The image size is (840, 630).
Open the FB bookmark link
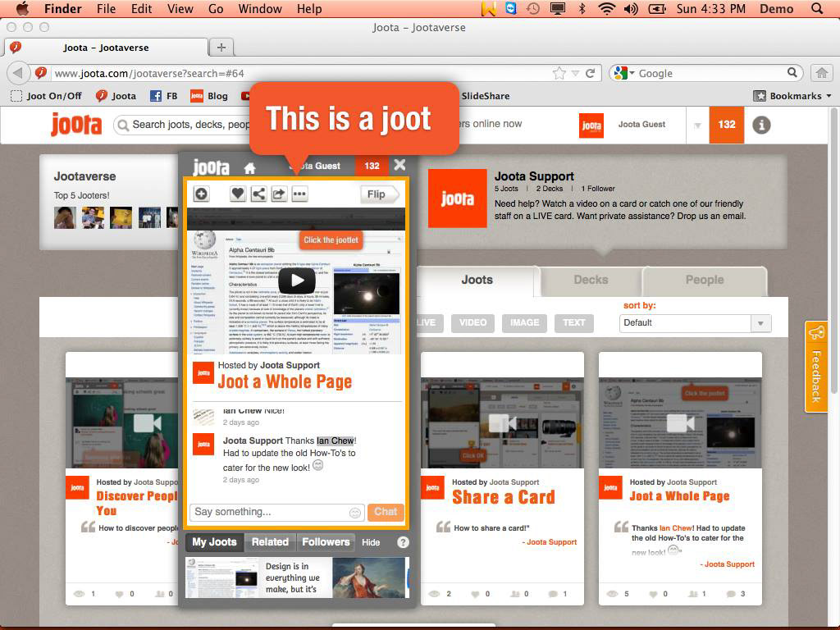click(x=164, y=96)
